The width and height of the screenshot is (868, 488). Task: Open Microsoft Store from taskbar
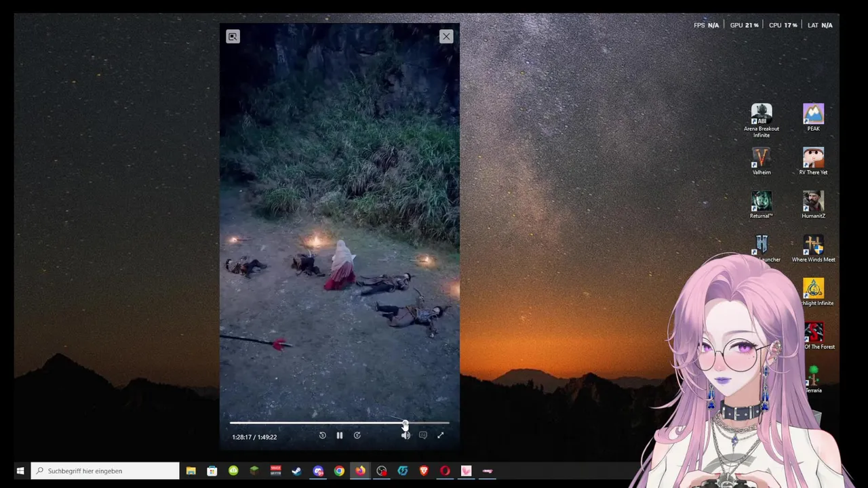212,471
